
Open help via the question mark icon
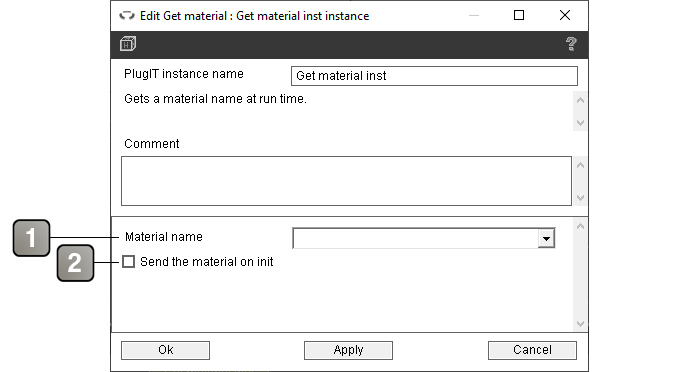point(571,44)
